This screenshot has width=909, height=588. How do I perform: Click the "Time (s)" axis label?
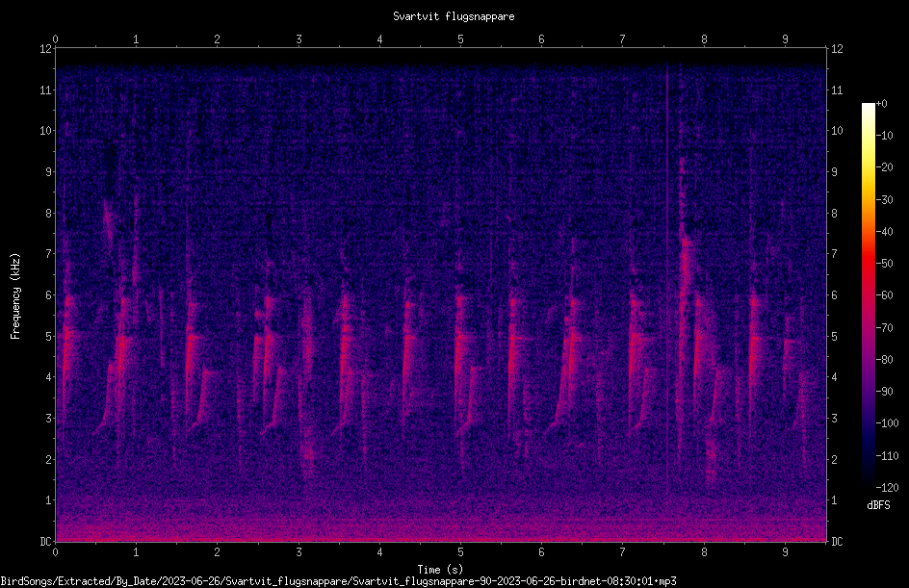[x=440, y=570]
